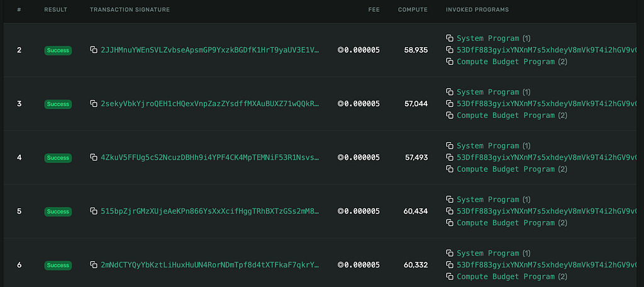
Task: Click compute value 60,434
Action: click(416, 211)
